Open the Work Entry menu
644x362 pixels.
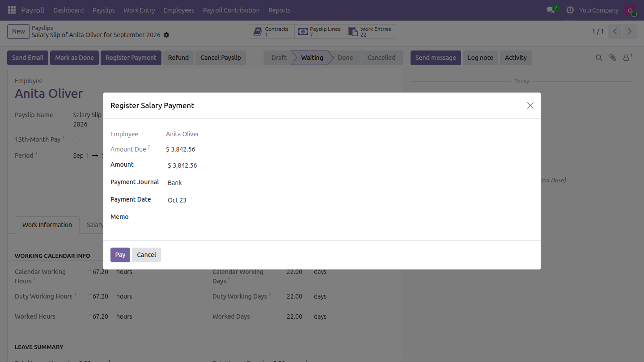tap(139, 10)
